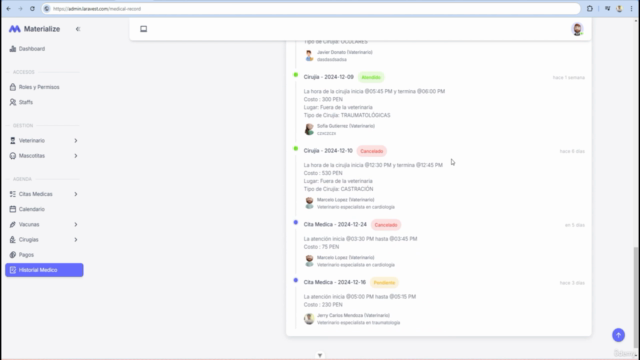
Task: Open the browser three-dot menu
Action: (631, 9)
